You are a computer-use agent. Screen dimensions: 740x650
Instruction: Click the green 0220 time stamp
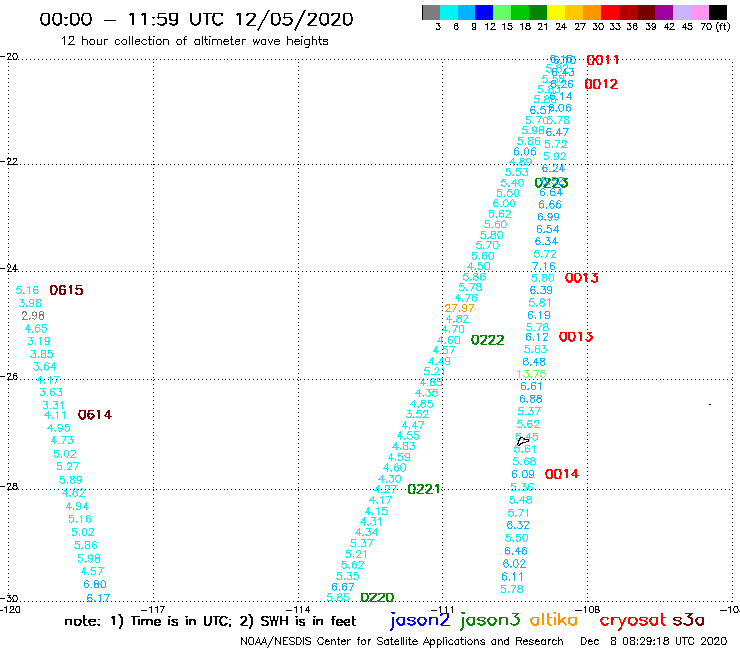click(x=377, y=598)
